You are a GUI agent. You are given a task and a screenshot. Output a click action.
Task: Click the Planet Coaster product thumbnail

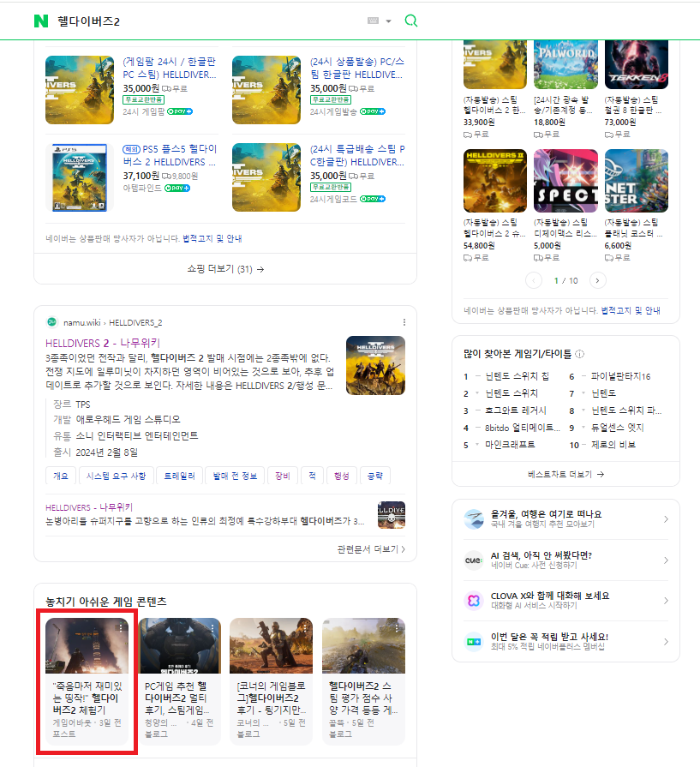(637, 181)
